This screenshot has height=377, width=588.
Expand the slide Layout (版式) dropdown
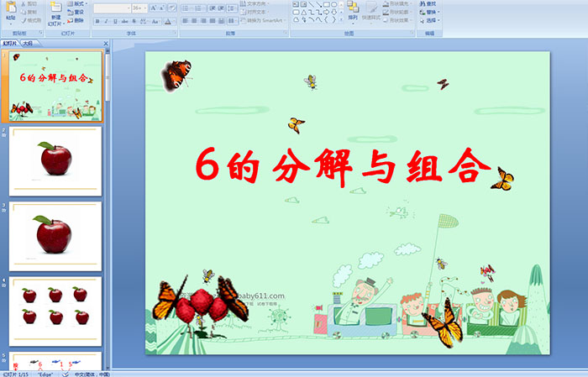[x=76, y=4]
